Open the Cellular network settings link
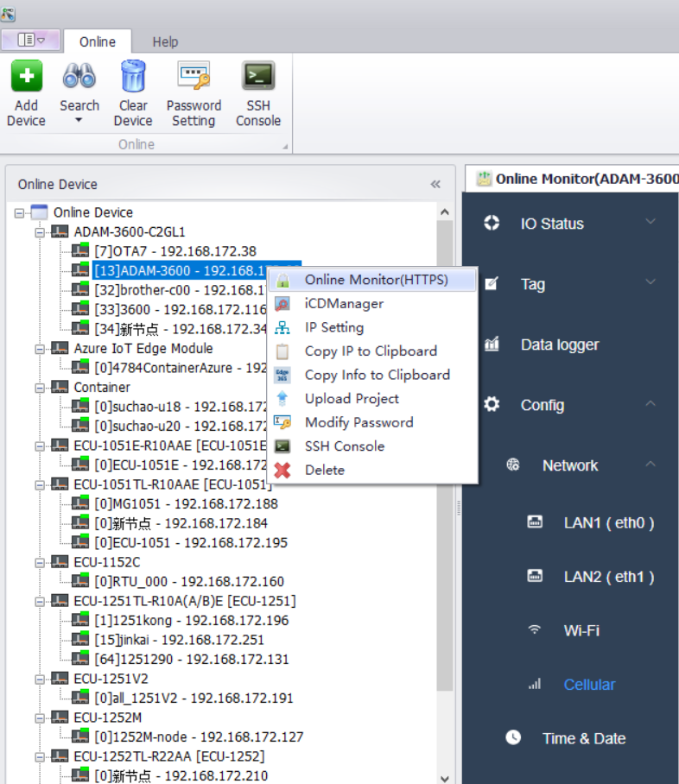679x784 pixels. [x=589, y=685]
